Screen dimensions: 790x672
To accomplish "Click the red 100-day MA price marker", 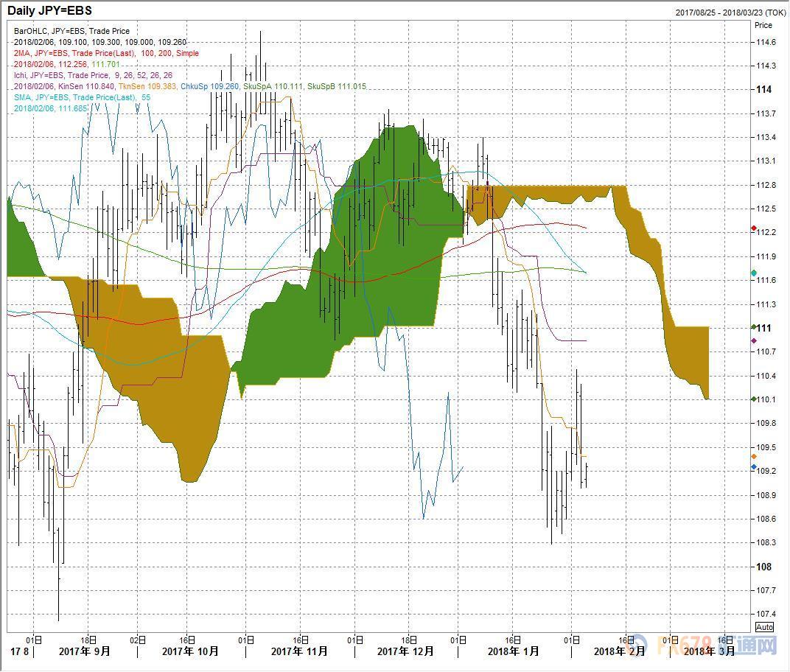I will [753, 228].
